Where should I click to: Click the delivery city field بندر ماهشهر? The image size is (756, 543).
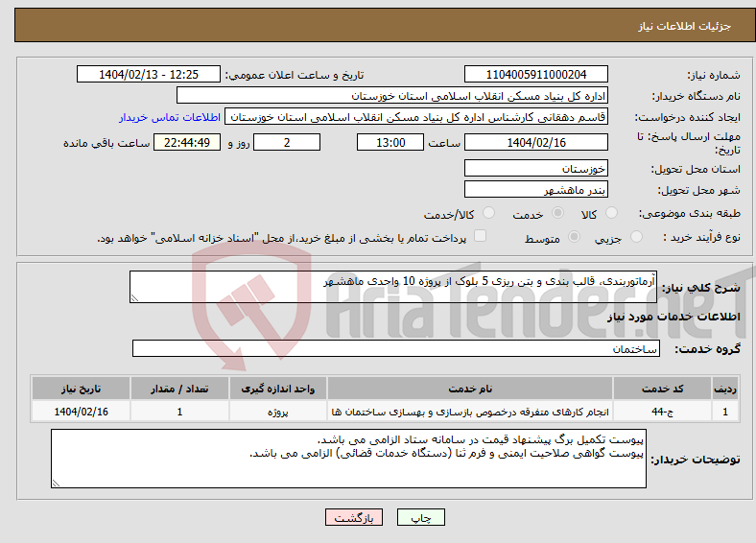pos(536,190)
